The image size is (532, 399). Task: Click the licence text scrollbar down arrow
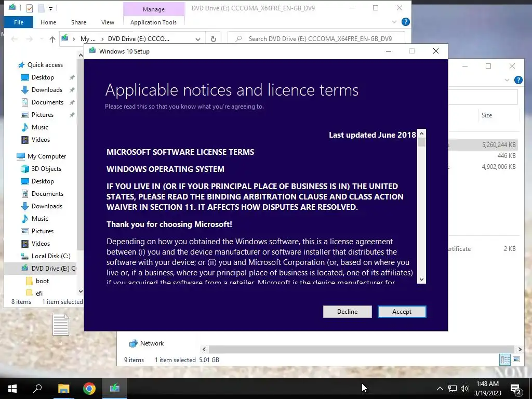421,279
